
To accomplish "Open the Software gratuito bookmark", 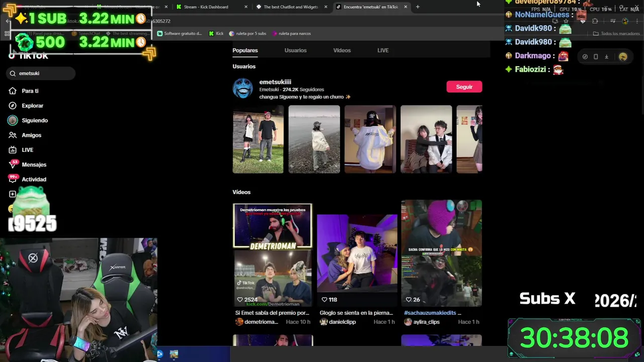I will click(x=180, y=34).
